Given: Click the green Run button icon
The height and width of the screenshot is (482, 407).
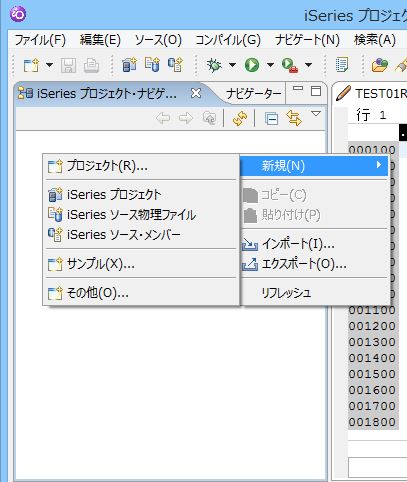Looking at the screenshot, I should pyautogui.click(x=252, y=65).
